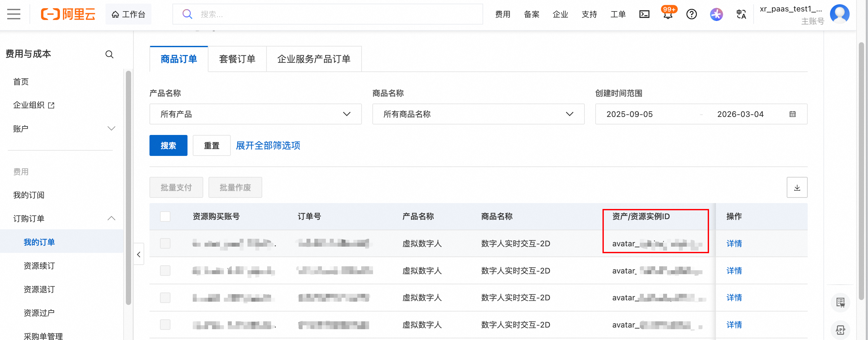Click the Alibaba Cloud logo
Image resolution: width=868 pixels, height=340 pixels.
click(x=68, y=14)
